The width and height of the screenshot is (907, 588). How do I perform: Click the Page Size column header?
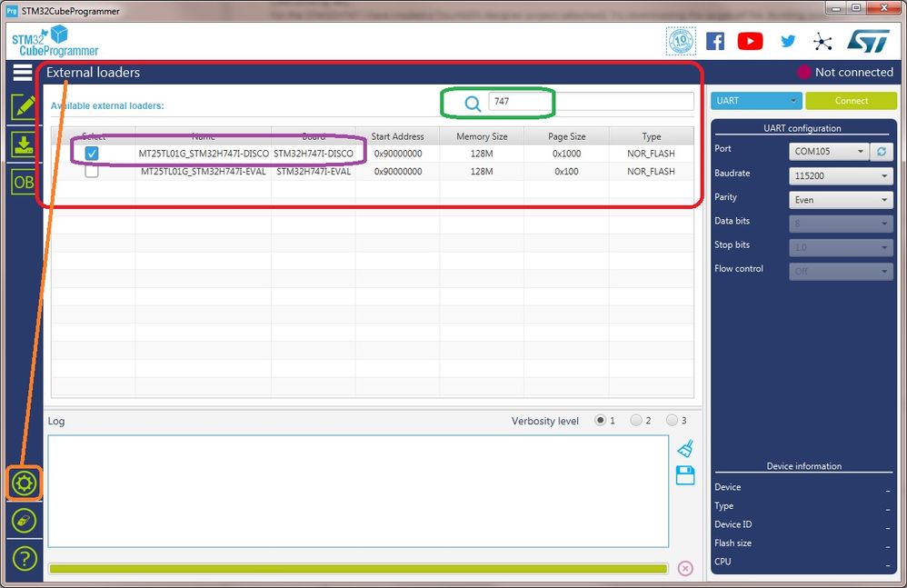coord(566,136)
